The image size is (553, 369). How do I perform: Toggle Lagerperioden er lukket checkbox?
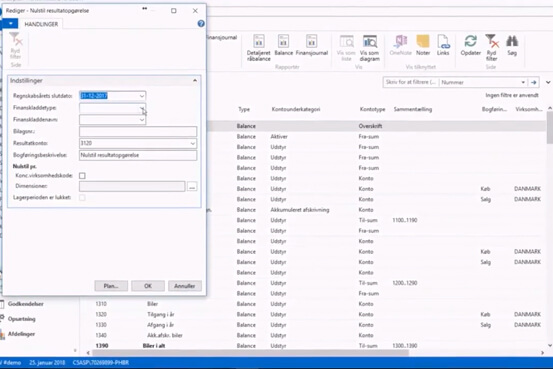(82, 198)
